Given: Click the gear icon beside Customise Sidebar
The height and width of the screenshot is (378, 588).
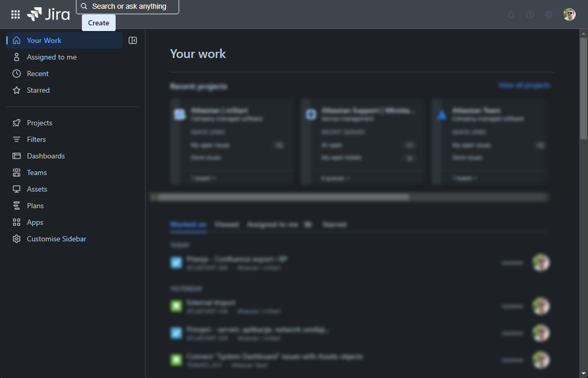Looking at the screenshot, I should (x=16, y=239).
